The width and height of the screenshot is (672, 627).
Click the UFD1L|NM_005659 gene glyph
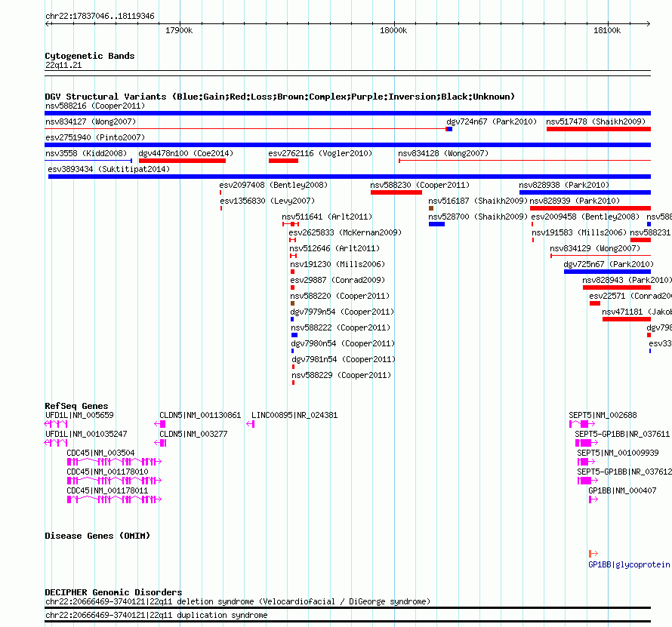(x=56, y=424)
